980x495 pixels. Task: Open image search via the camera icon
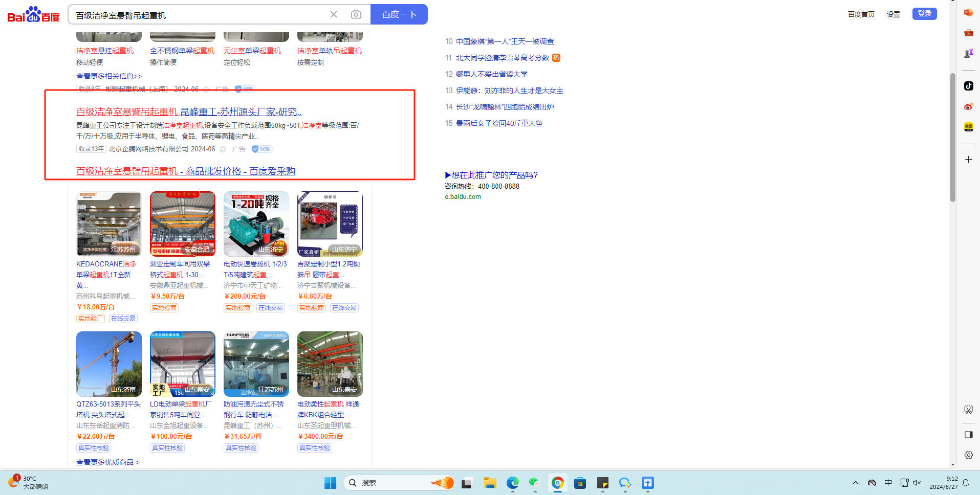[x=356, y=14]
